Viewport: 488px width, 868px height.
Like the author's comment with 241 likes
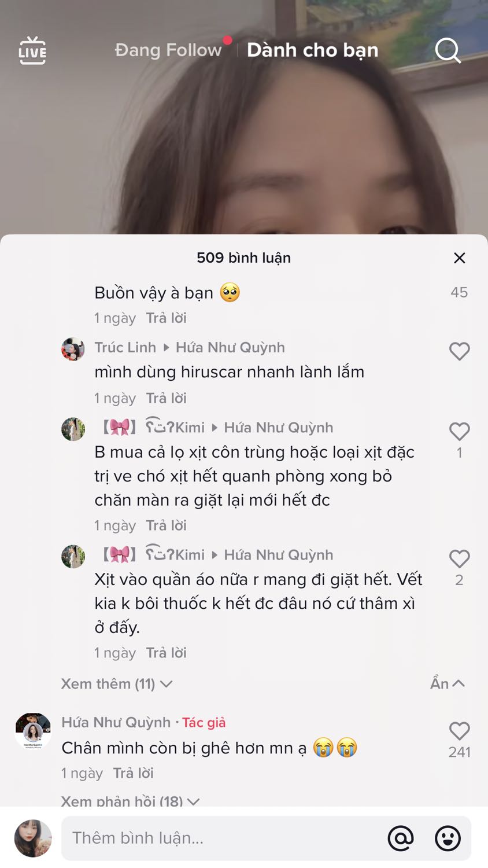460,731
